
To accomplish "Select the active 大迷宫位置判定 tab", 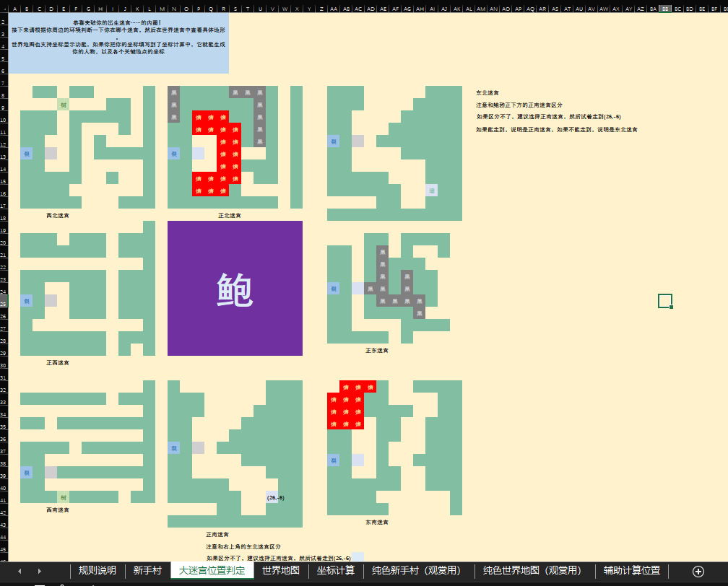I will click(x=212, y=570).
